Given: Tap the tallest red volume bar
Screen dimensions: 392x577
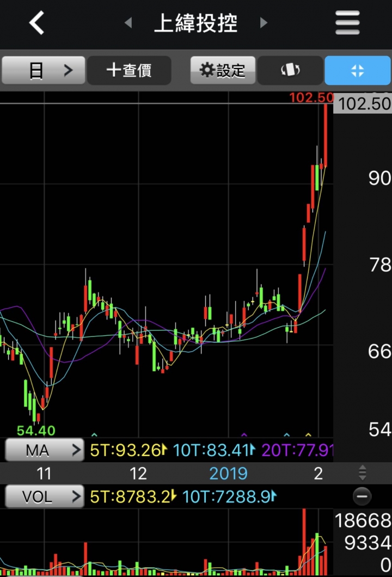Looking at the screenshot, I should pos(304,542).
